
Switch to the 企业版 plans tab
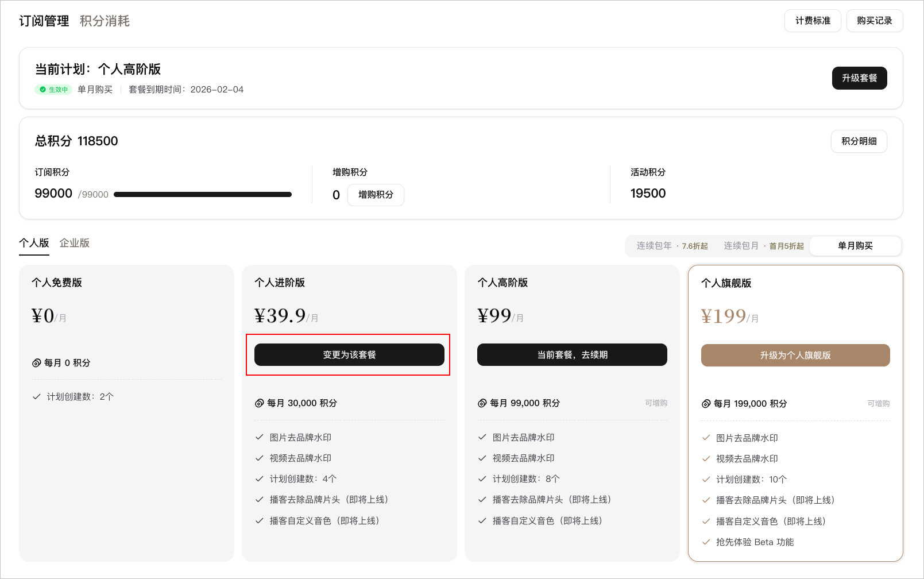coord(75,243)
